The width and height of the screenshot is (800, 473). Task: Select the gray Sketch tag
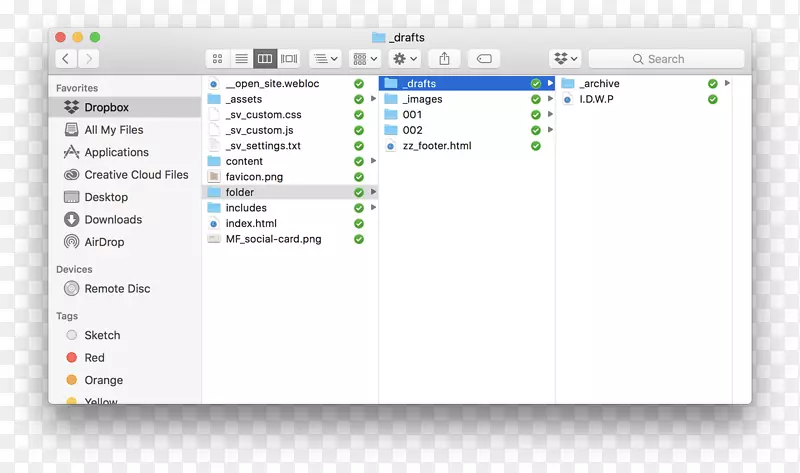pos(125,335)
